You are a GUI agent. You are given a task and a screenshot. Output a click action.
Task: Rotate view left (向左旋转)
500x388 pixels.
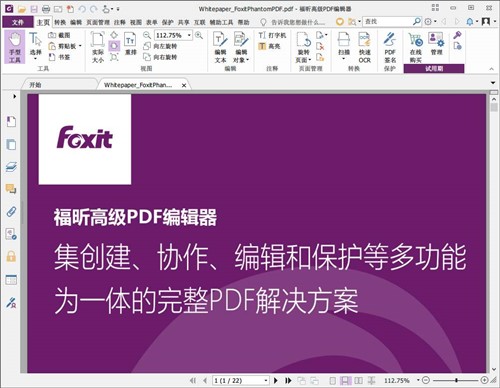click(160, 46)
